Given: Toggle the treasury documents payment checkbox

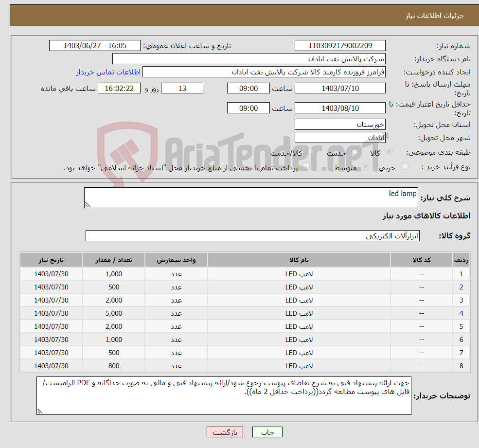Looking at the screenshot, I should point(306,166).
